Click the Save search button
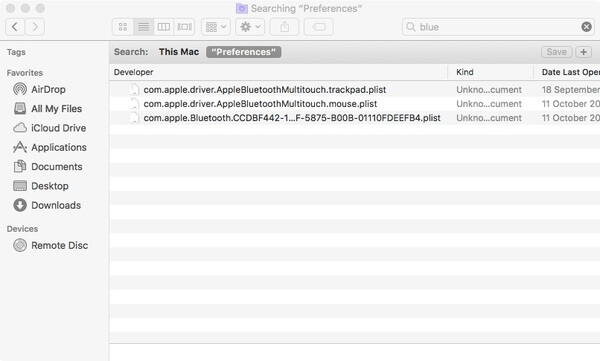This screenshot has width=600, height=361. pyautogui.click(x=556, y=52)
